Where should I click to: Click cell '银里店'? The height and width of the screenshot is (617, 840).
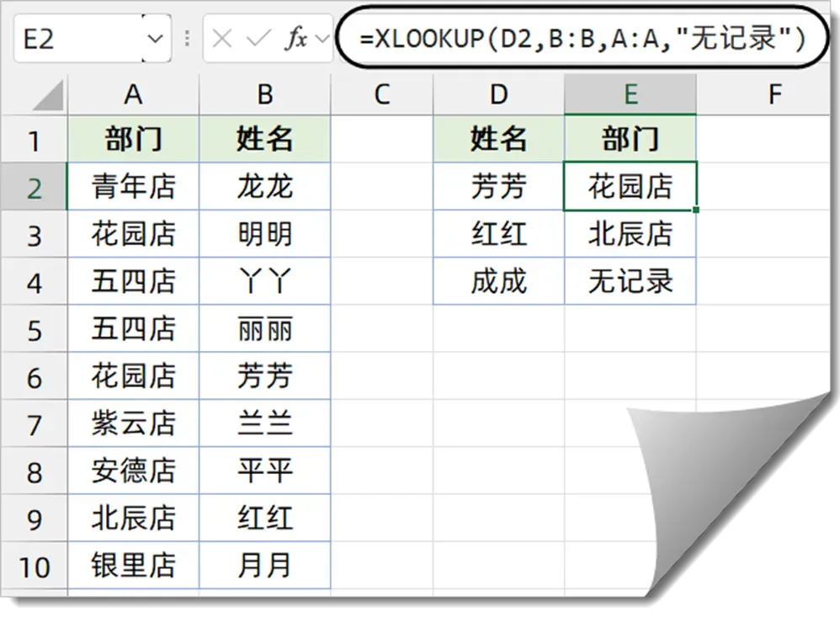[133, 565]
